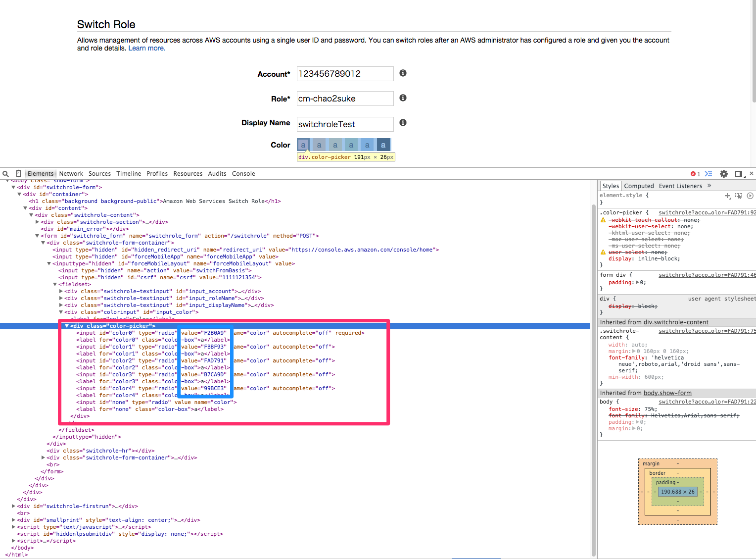Viewport: 756px width, 559px height.
Task: Switch to the Computed sidebar tab
Action: point(639,186)
